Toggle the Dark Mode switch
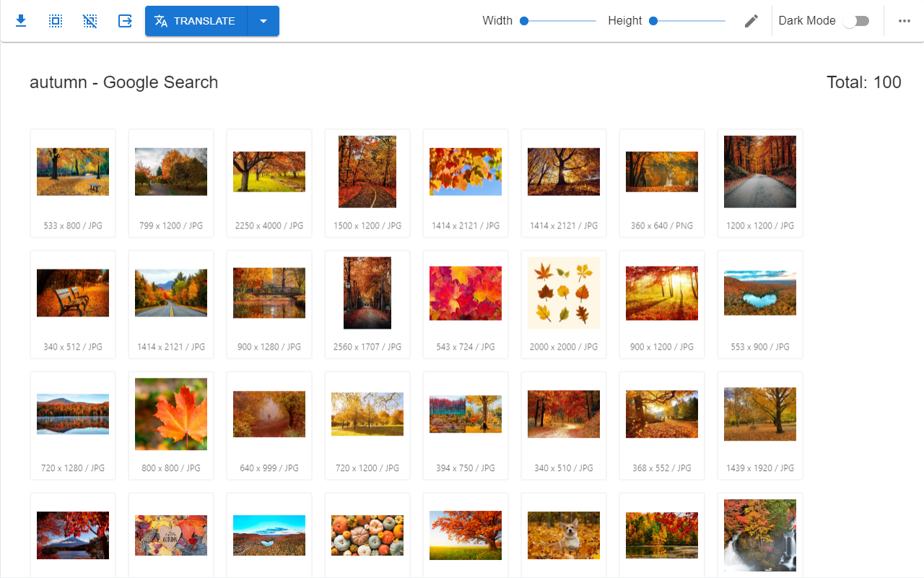The width and height of the screenshot is (924, 578). click(x=856, y=21)
